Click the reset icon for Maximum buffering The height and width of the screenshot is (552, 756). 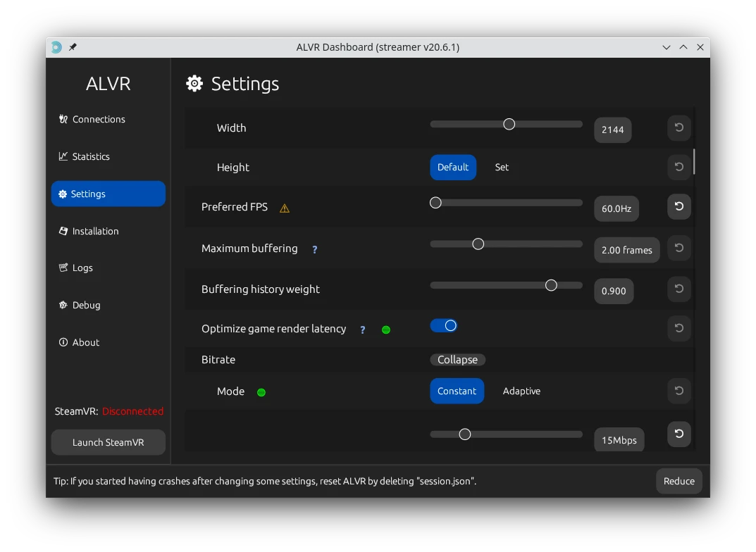click(x=678, y=248)
